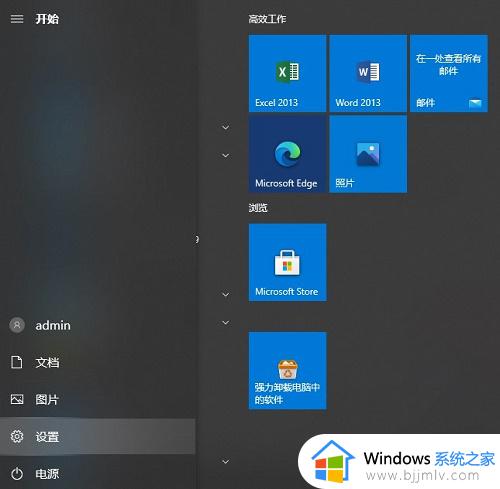Open the Mail tile
The image size is (500, 489).
449,73
